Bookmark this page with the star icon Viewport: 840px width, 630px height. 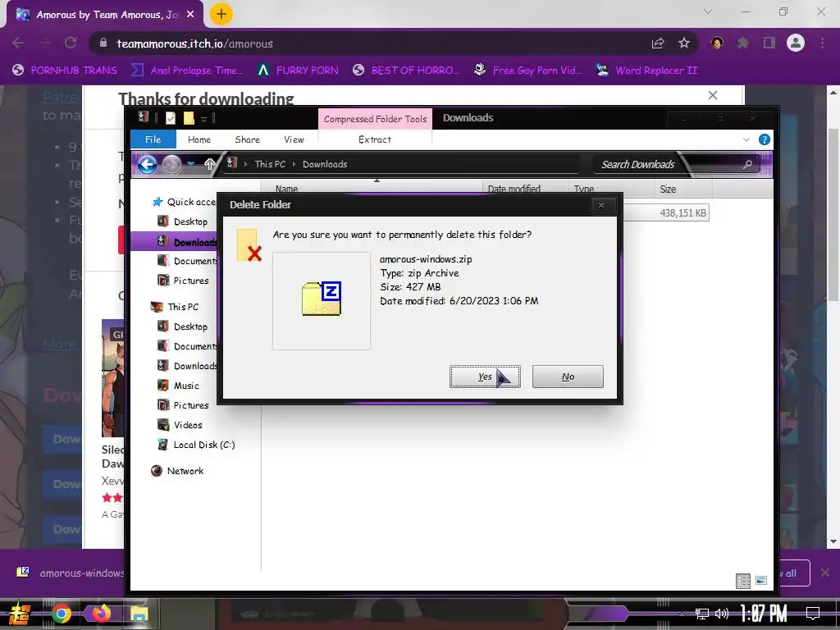(684, 43)
